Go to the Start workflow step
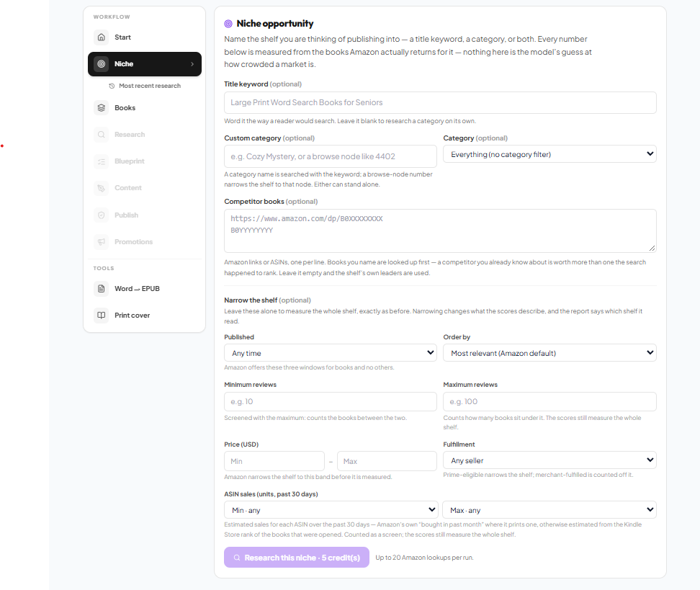The image size is (700, 590). [x=145, y=37]
